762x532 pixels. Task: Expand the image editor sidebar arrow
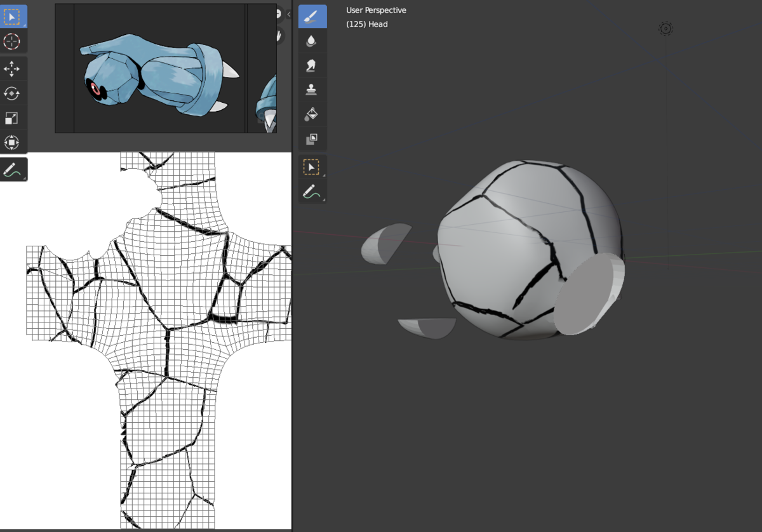tap(288, 14)
